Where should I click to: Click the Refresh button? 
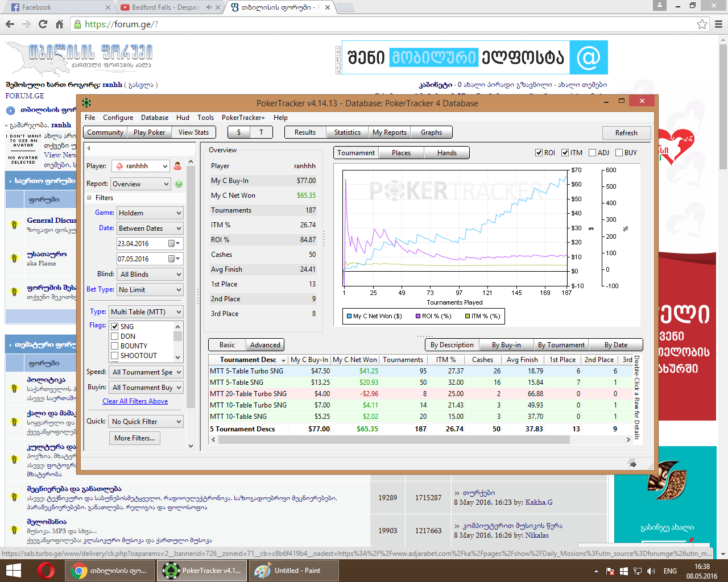(626, 133)
